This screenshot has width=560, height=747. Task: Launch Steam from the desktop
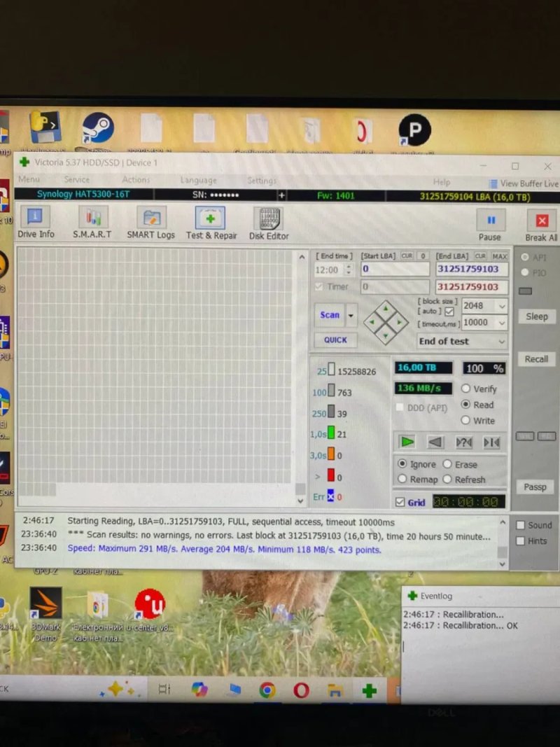click(97, 129)
